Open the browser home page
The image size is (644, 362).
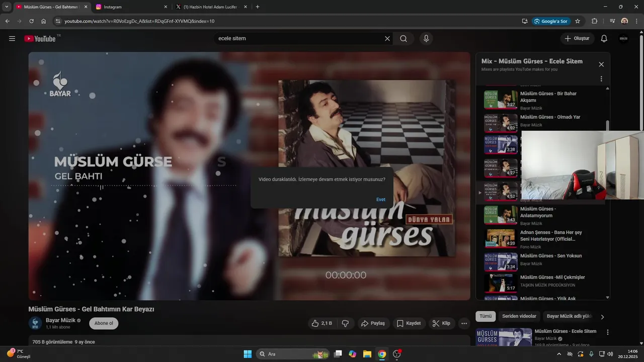click(44, 21)
